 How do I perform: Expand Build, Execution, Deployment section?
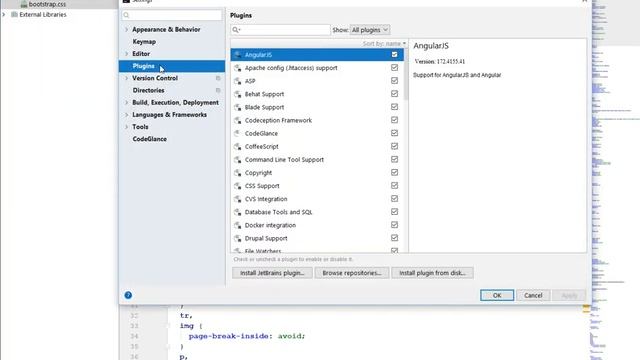click(127, 102)
